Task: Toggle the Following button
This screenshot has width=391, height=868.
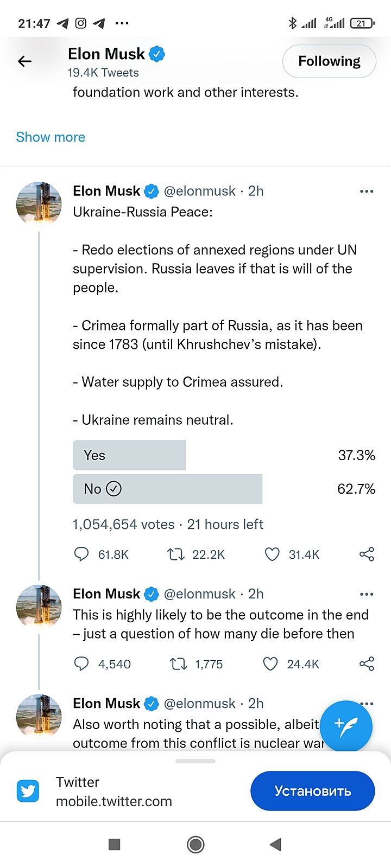Action: point(329,61)
